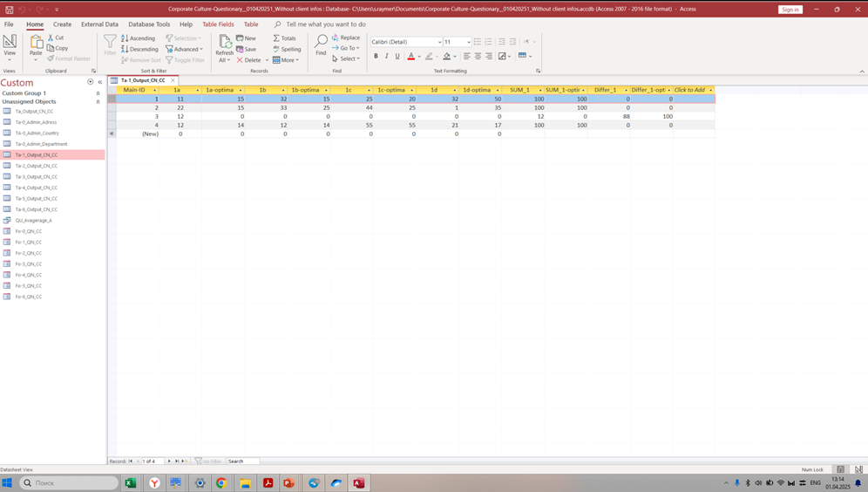868x492 pixels.
Task: Sort records Descending
Action: (139, 50)
